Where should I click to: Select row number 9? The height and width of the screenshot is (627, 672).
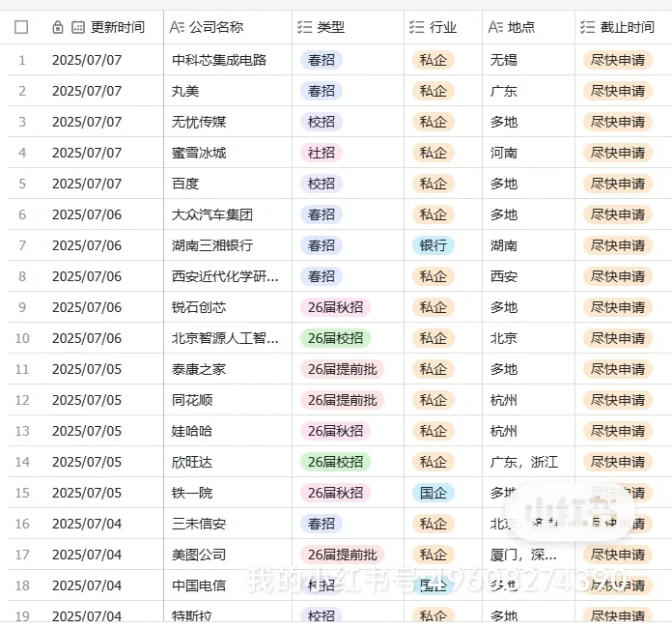pyautogui.click(x=22, y=306)
